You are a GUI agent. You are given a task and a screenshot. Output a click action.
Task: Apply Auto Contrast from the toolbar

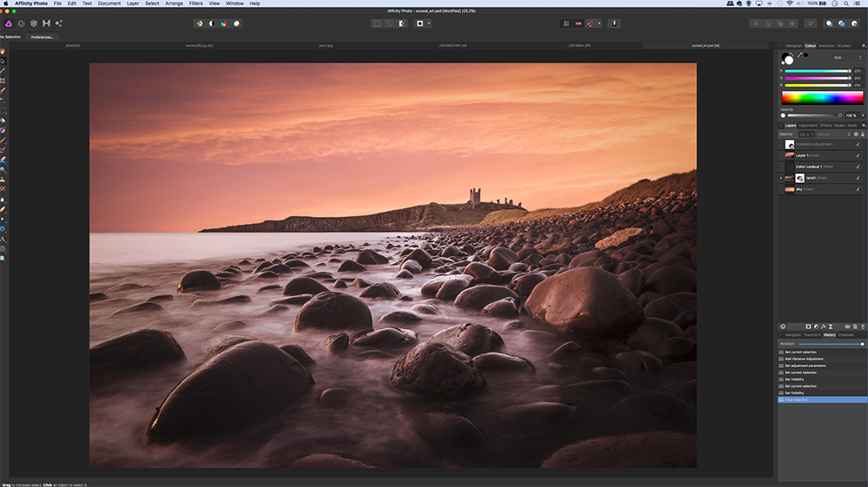[x=212, y=23]
